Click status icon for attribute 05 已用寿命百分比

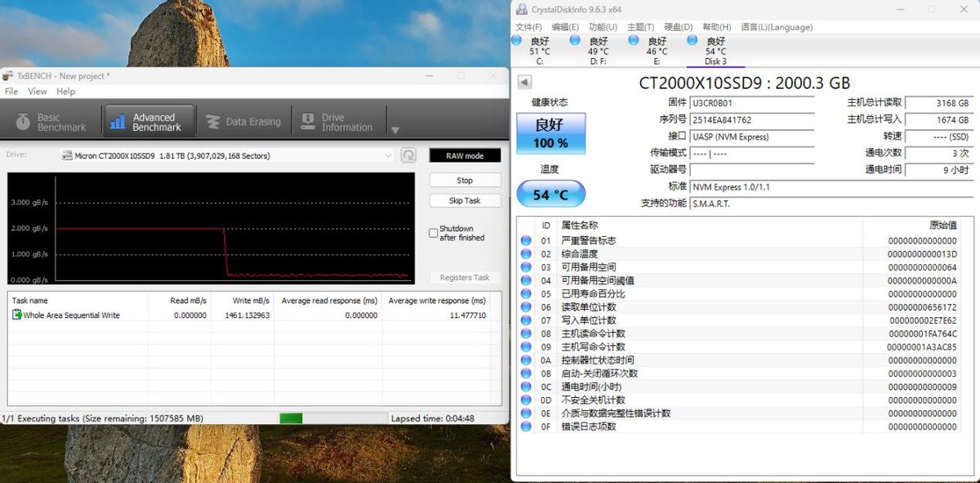pos(526,293)
